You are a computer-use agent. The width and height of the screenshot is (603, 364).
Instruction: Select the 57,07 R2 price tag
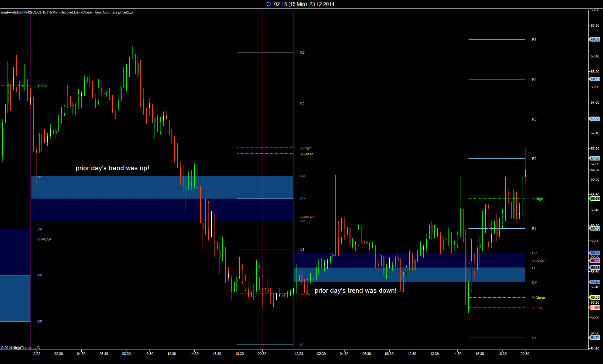(x=595, y=158)
